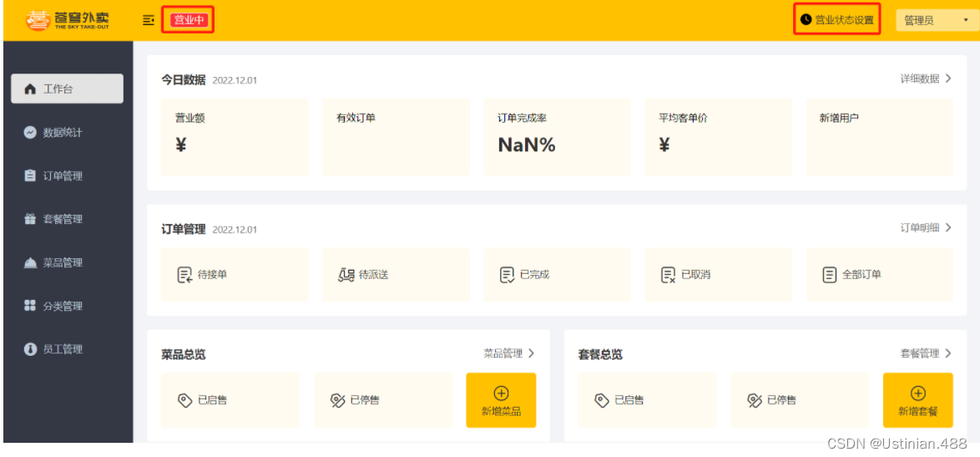This screenshot has height=457, width=980.
Task: Click the 已取消 label text
Action: tap(695, 275)
